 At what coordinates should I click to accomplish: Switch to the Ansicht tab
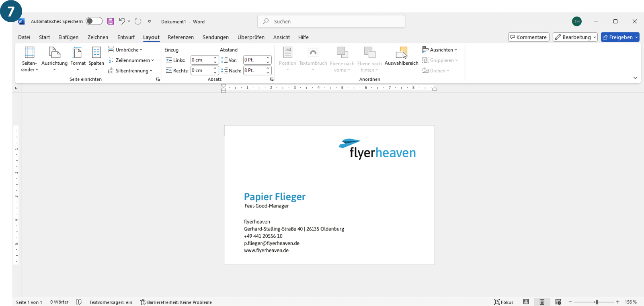point(281,37)
